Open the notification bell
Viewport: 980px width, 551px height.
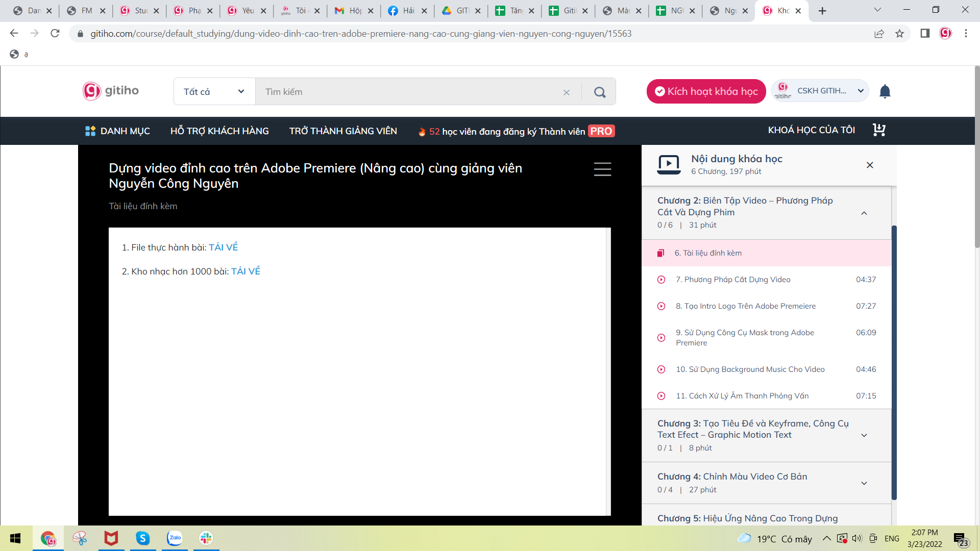click(x=885, y=91)
